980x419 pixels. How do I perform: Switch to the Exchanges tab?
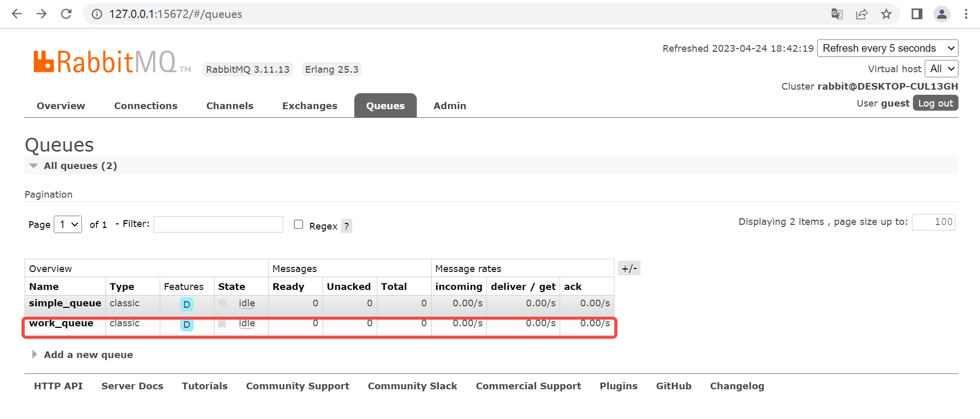point(309,106)
